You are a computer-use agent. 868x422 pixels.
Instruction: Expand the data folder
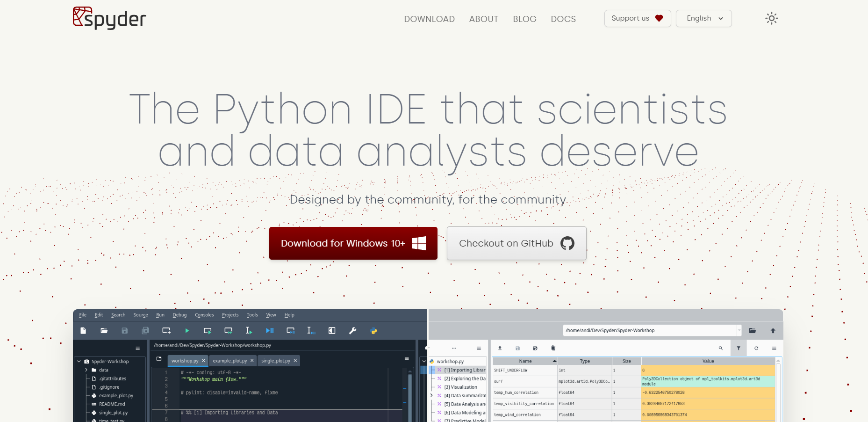click(x=86, y=370)
